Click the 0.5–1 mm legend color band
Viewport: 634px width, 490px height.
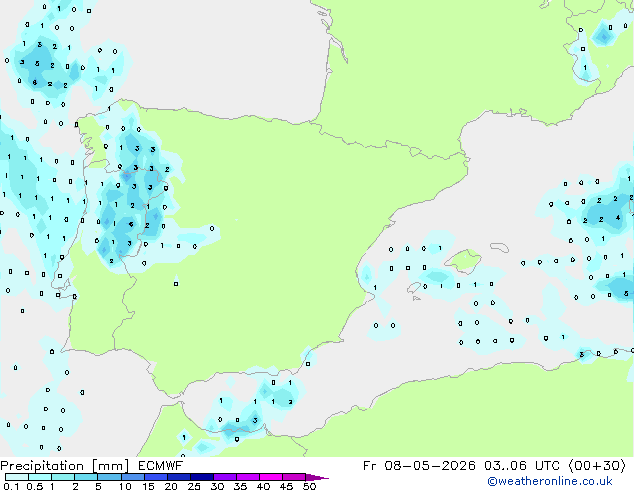[x=40, y=477]
